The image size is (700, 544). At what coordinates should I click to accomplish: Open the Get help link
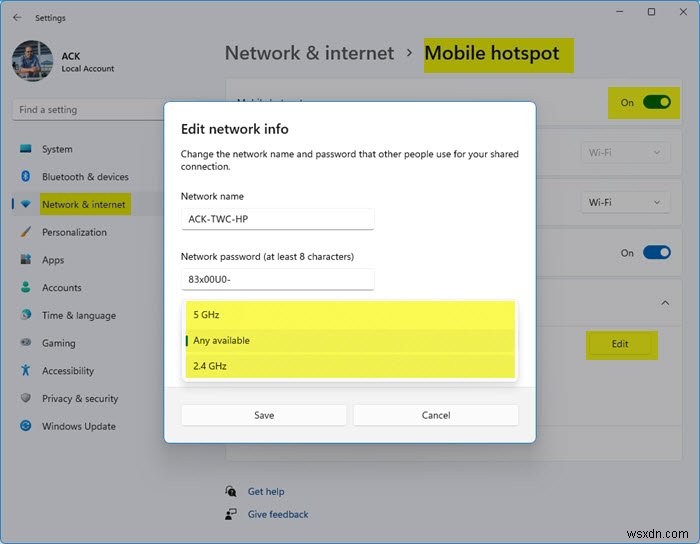(266, 491)
